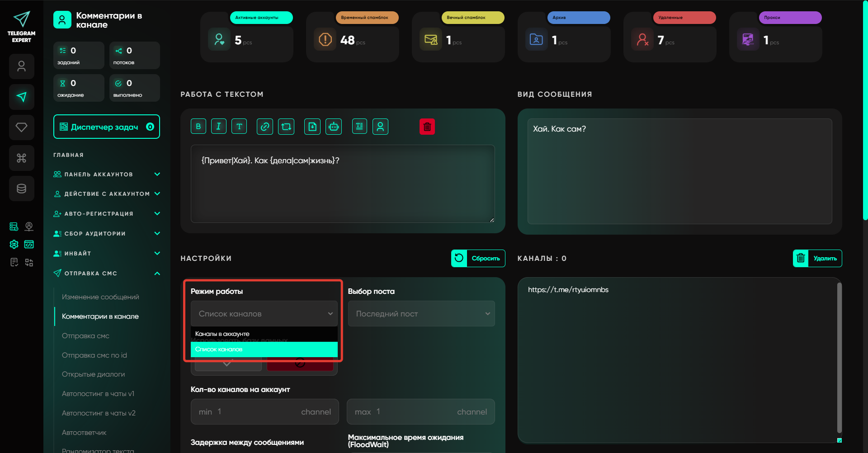This screenshot has width=868, height=453.
Task: Insert a link using the chain icon
Action: [264, 127]
